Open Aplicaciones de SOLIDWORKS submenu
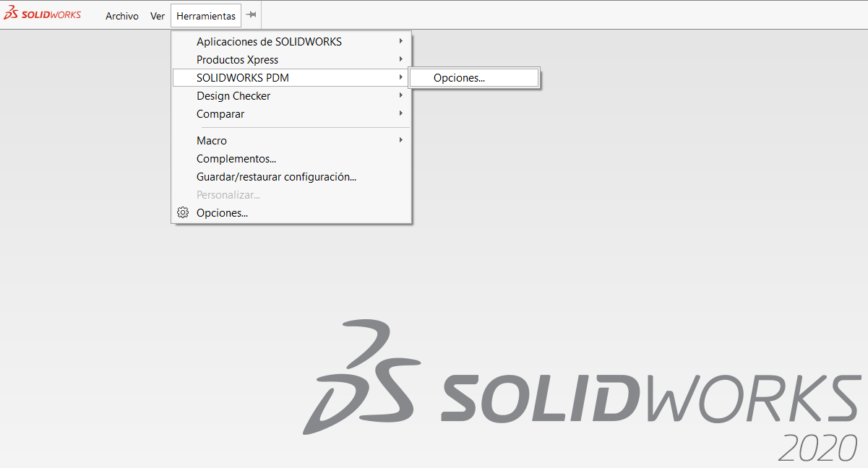 click(291, 42)
